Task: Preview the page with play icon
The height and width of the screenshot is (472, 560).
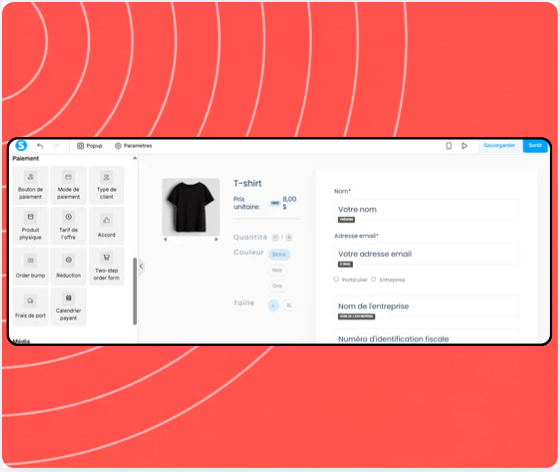Action: click(x=464, y=146)
